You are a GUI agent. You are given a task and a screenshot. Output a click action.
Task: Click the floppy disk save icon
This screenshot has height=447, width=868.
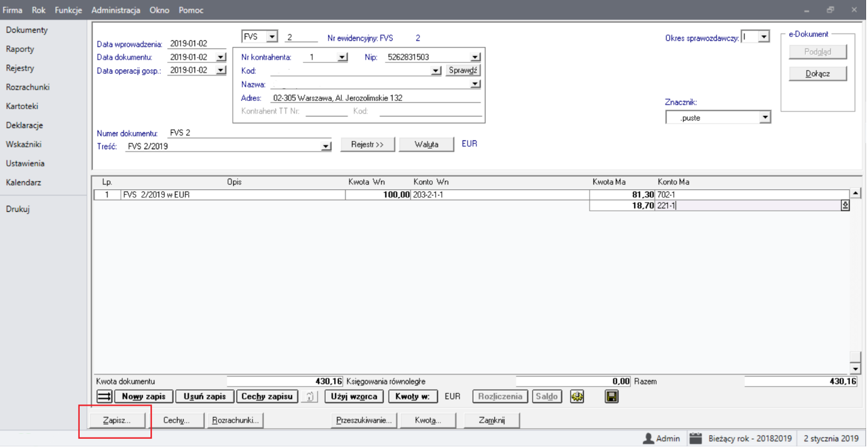611,397
